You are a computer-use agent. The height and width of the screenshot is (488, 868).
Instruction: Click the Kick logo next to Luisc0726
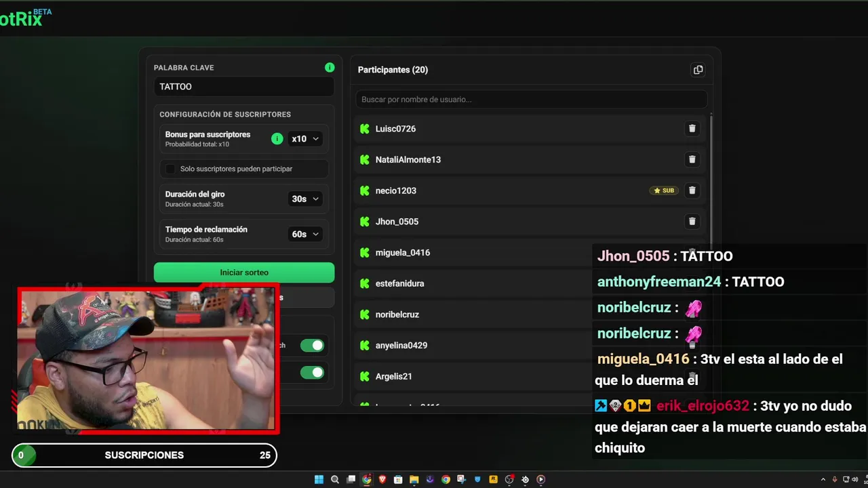(x=365, y=129)
